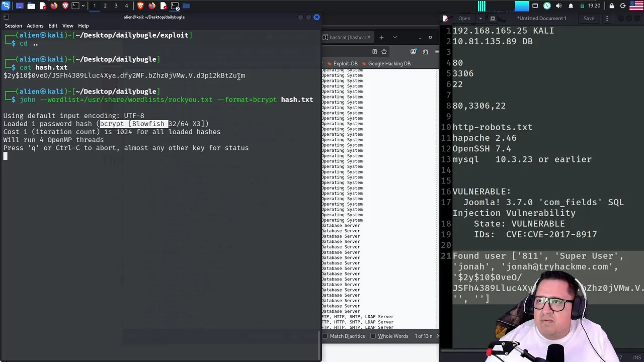
Task: Switch to workspace 2
Action: coord(105,6)
